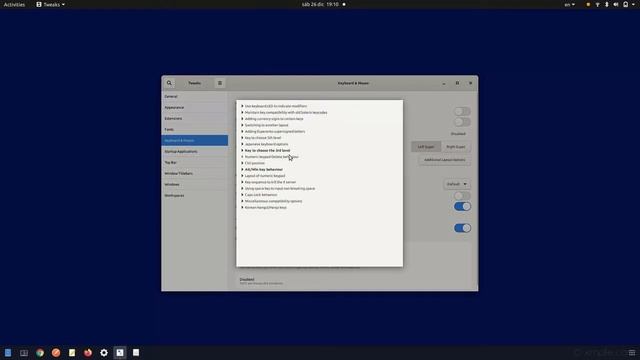Viewport: 640px width, 360px height.
Task: Expand Key to choose the 3rd level
Action: pyautogui.click(x=242, y=151)
